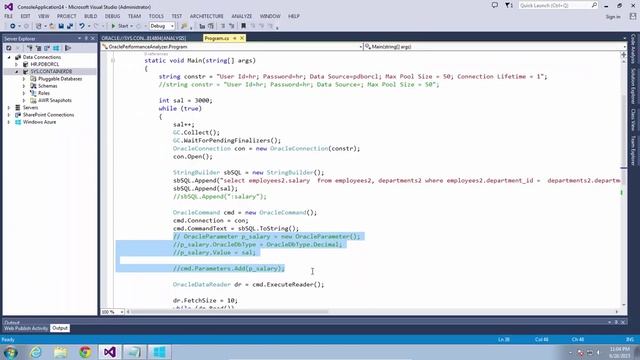This screenshot has height=360, width=640.
Task: Click the New Project toolbar icon
Action: [x=39, y=26]
